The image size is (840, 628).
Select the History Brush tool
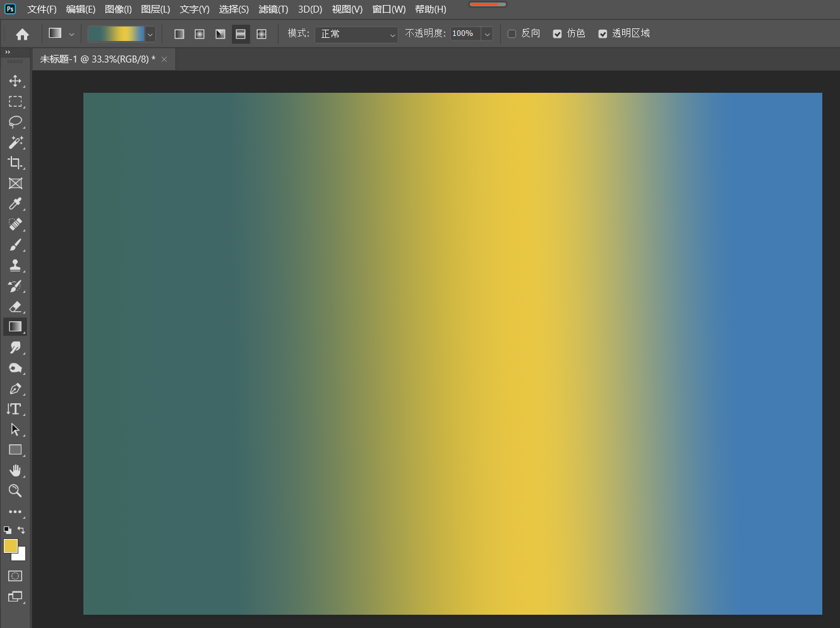coord(15,286)
